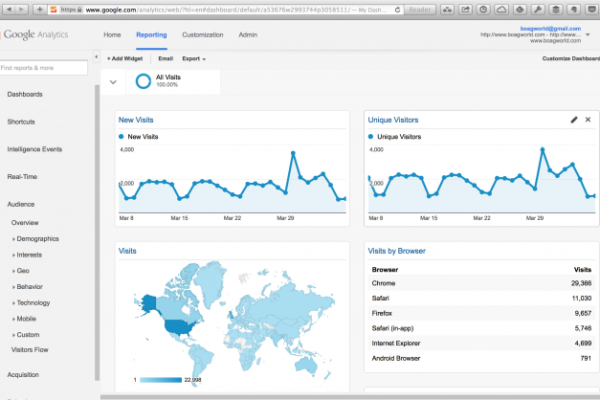This screenshot has width=600, height=400.
Task: Click the Reader button in the address bar
Action: [x=420, y=9]
